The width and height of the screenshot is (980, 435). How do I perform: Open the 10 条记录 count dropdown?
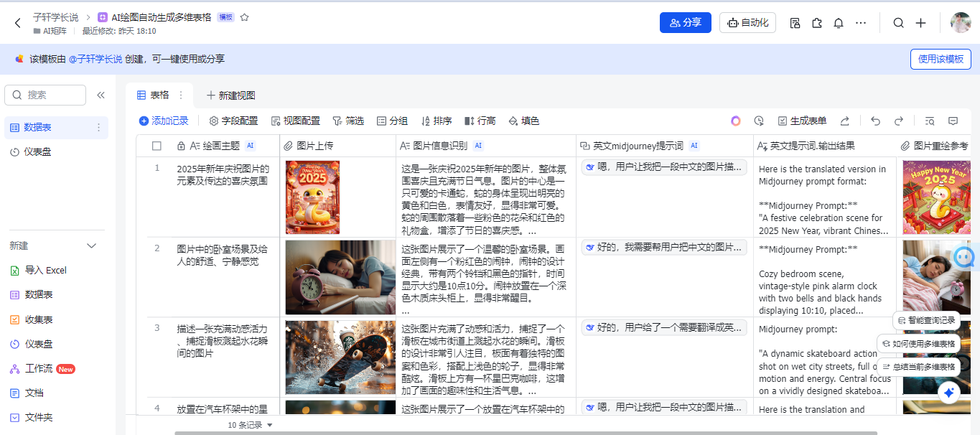250,425
